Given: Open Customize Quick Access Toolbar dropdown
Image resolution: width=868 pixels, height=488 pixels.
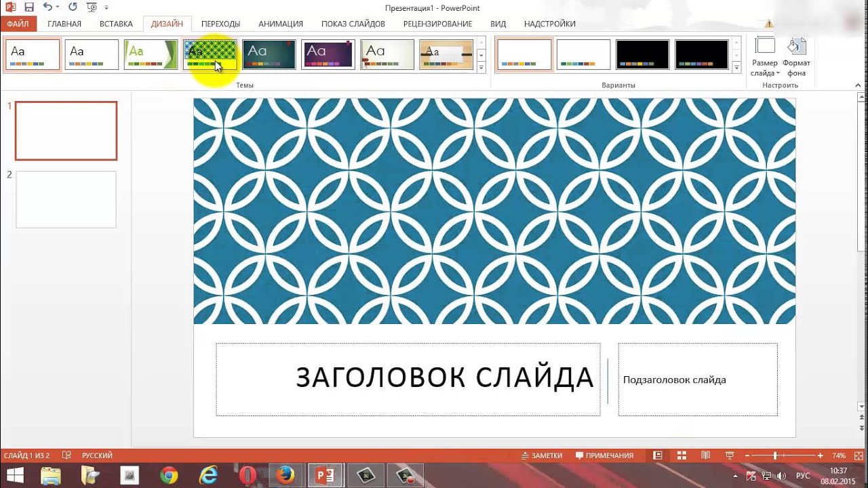Looking at the screenshot, I should tap(106, 8).
